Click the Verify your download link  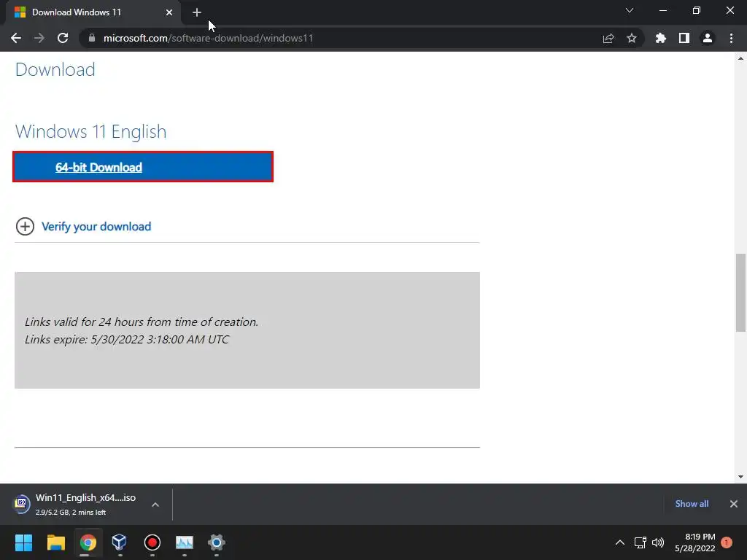[96, 227]
